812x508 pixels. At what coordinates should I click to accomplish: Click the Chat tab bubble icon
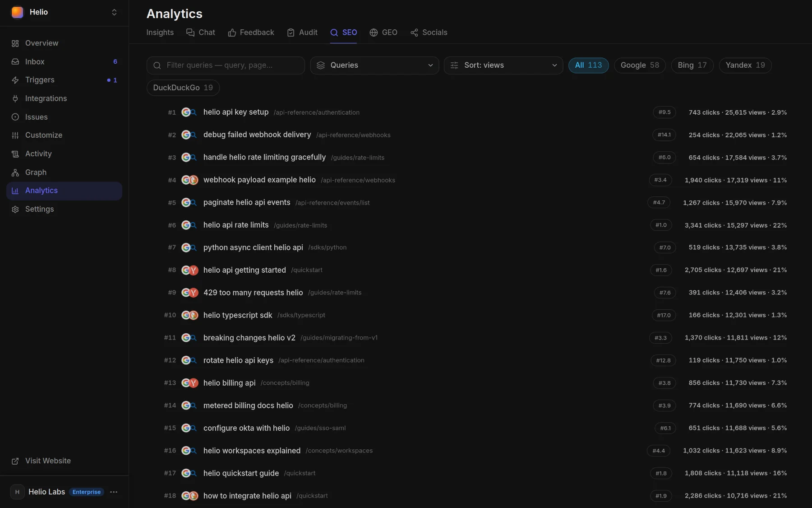190,33
